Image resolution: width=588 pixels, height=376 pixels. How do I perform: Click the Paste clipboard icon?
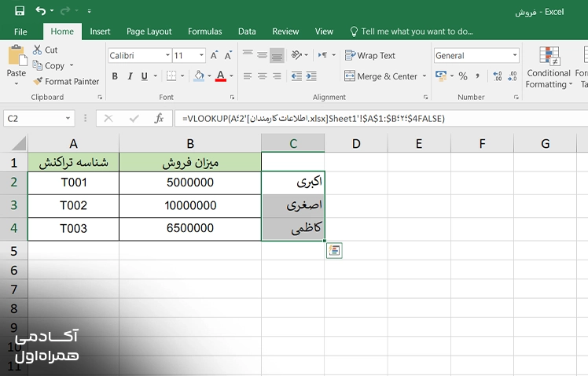(x=17, y=56)
